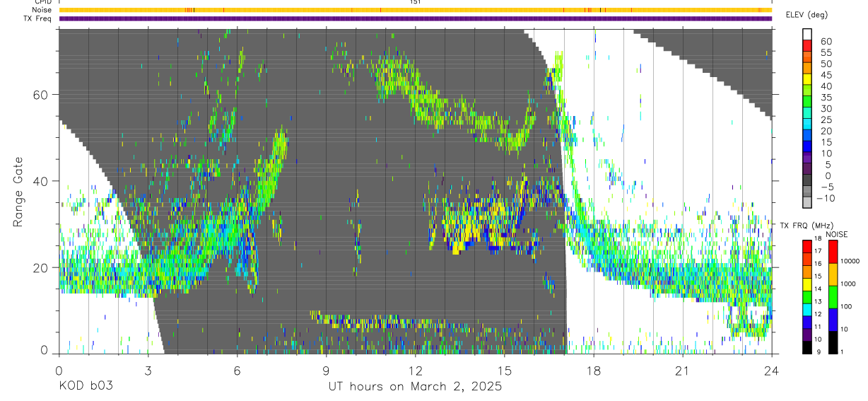This screenshot has height=401, width=868.
Task: Click x-axis tick label '3'
Action: (x=148, y=371)
